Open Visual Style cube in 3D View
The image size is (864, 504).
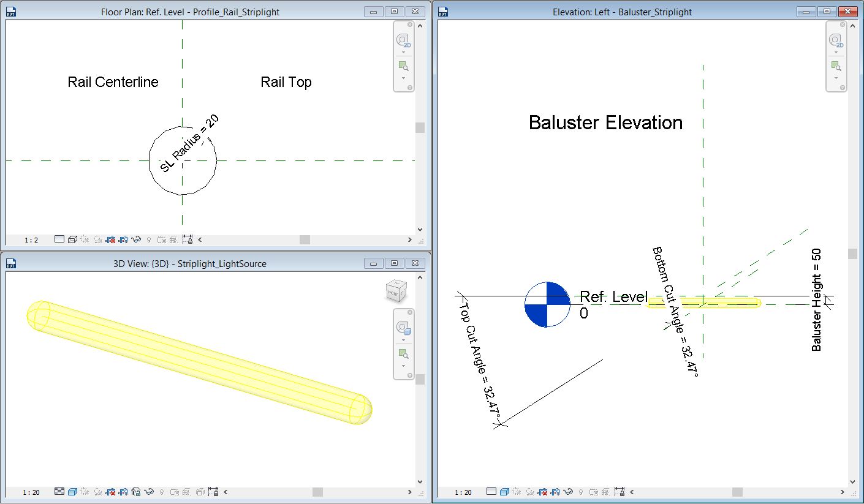72,492
